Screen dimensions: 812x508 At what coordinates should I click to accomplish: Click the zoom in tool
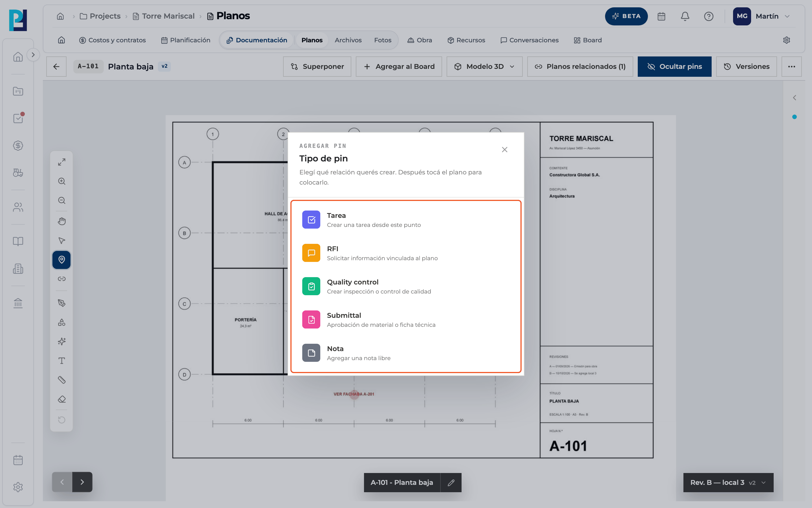click(x=61, y=181)
